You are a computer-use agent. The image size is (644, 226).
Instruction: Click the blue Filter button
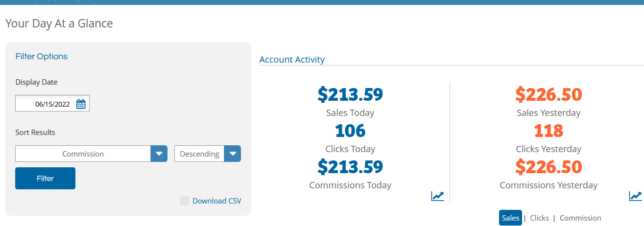point(45,178)
